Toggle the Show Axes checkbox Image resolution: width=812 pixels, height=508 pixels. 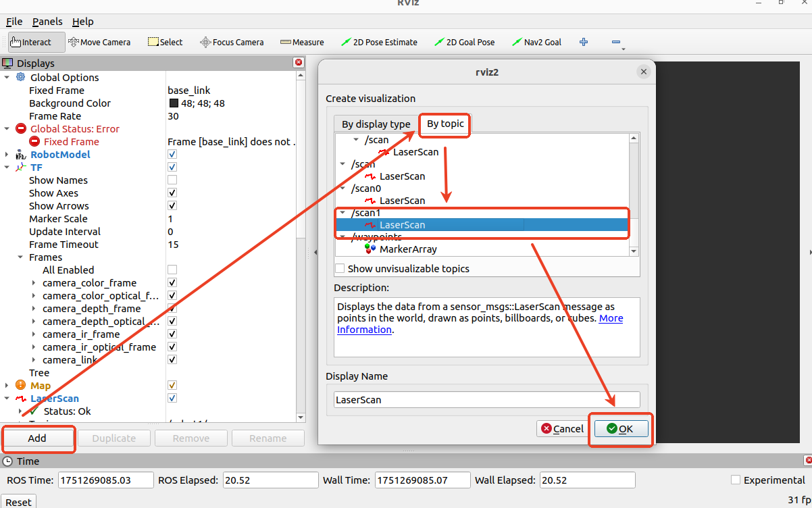coord(172,193)
